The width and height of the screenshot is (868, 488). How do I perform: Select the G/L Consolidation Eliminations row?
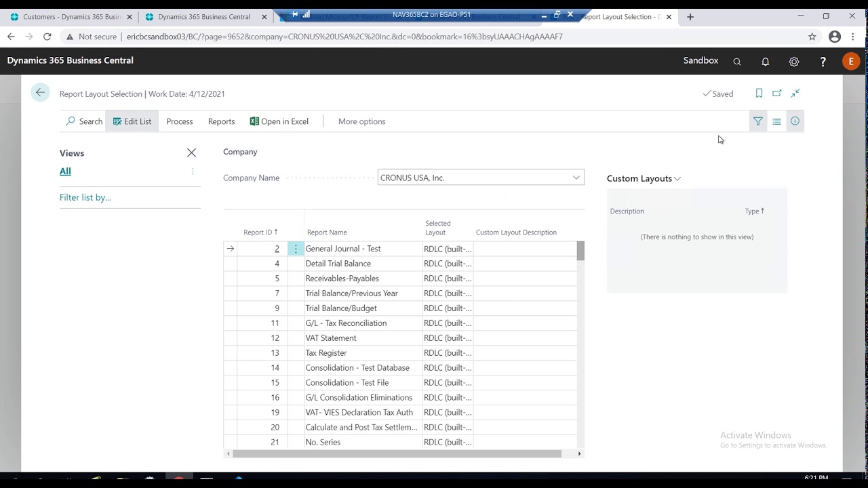(x=400, y=398)
